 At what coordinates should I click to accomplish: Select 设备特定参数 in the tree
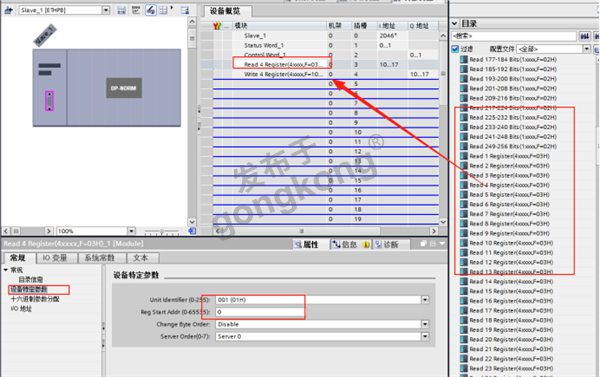[29, 289]
